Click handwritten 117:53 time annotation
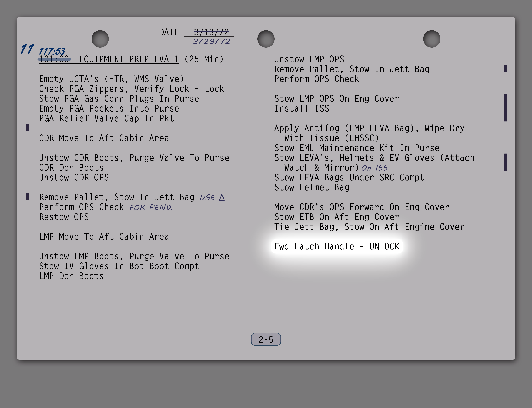 point(52,51)
